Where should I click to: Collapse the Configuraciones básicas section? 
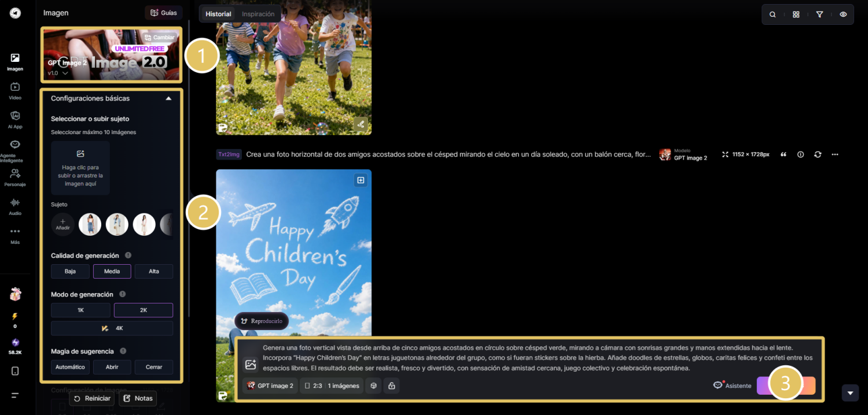[x=168, y=98]
